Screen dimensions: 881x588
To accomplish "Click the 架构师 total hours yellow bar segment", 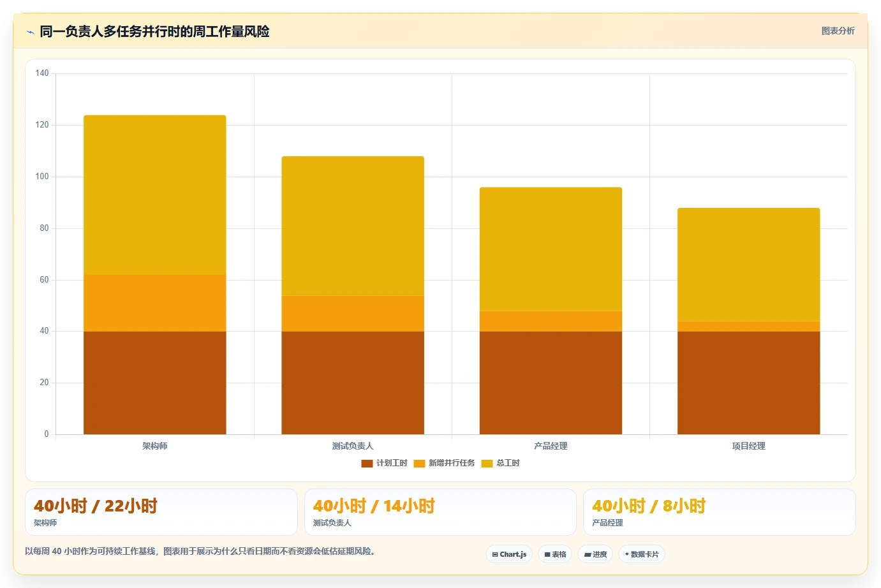I will click(155, 195).
